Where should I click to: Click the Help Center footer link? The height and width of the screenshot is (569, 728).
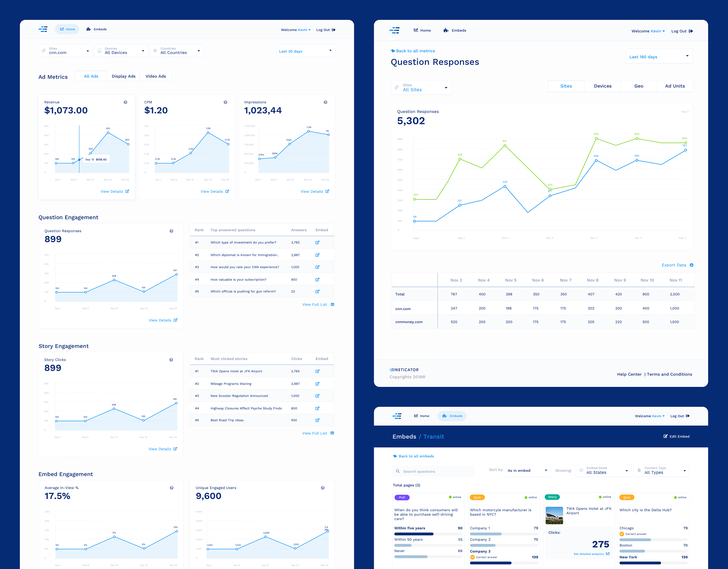(629, 374)
